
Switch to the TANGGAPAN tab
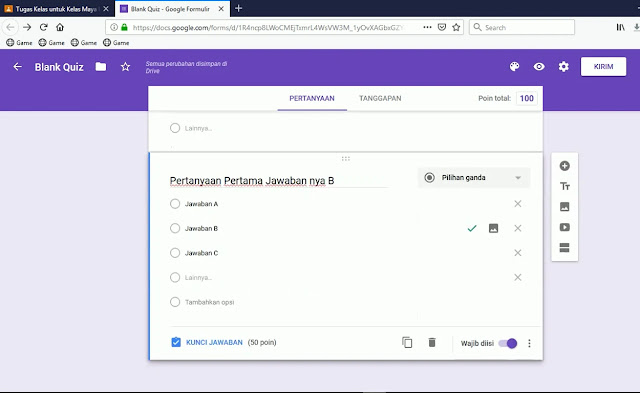point(380,98)
